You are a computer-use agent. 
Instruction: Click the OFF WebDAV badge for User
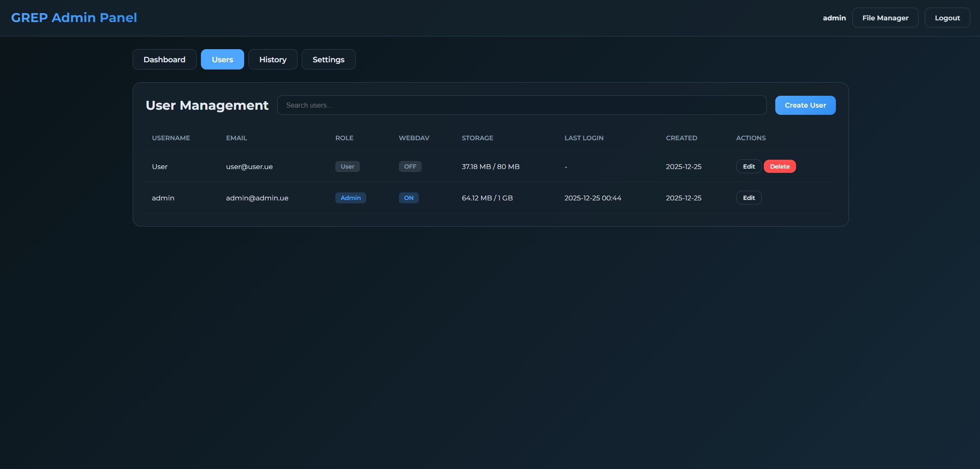click(x=410, y=167)
